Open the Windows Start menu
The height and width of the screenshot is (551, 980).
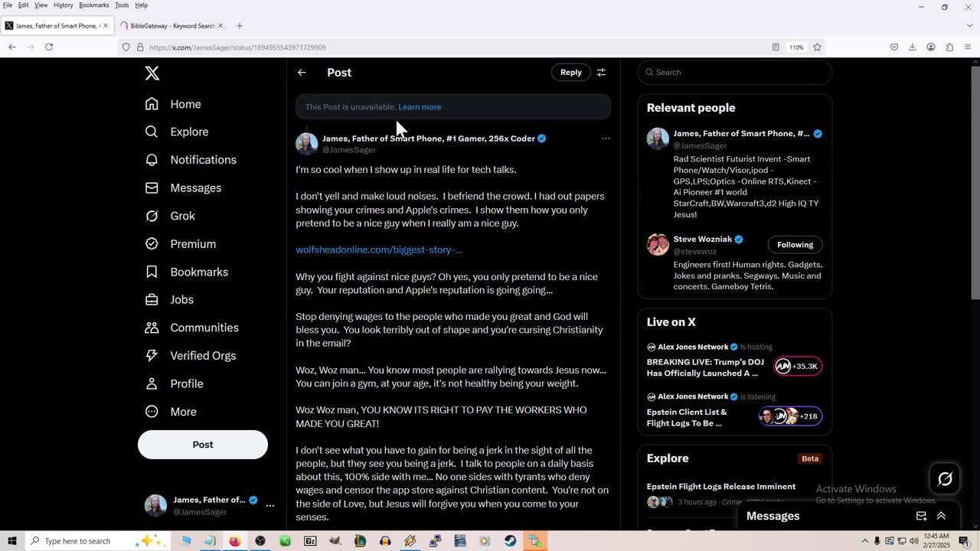tap(12, 541)
